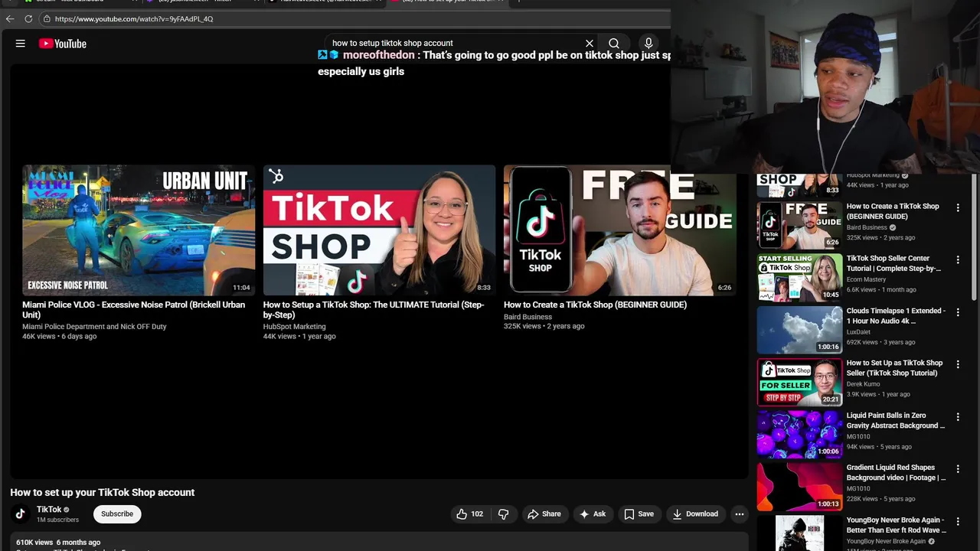Open How to Setup a TikTok Shop ULTIMATE Tutorial title
Image resolution: width=980 pixels, height=551 pixels.
(x=374, y=310)
